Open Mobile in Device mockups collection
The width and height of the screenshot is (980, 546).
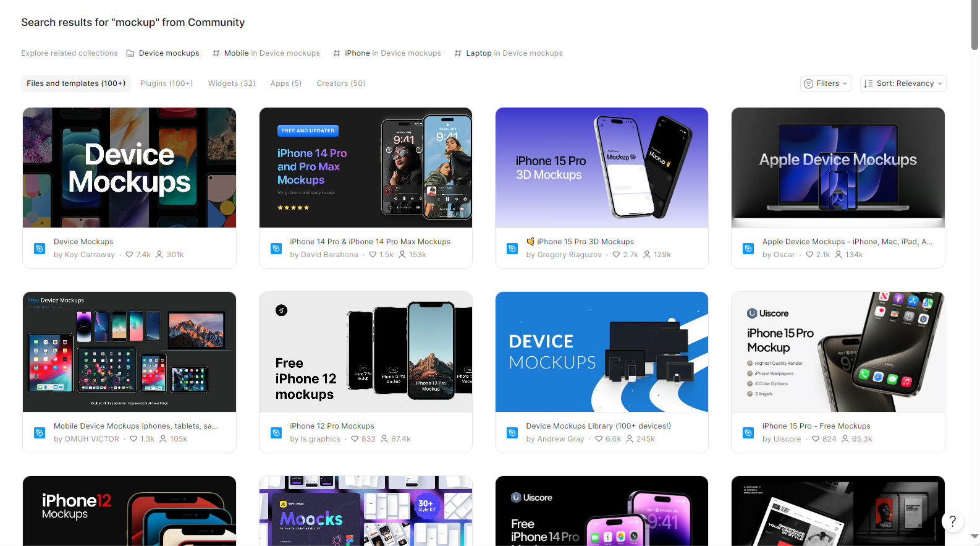coord(266,53)
